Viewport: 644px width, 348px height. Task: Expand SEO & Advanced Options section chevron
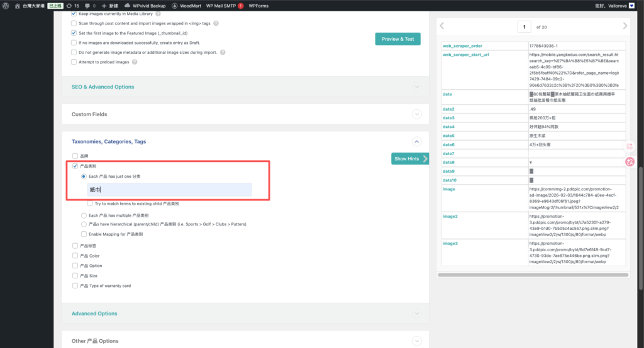[417, 87]
